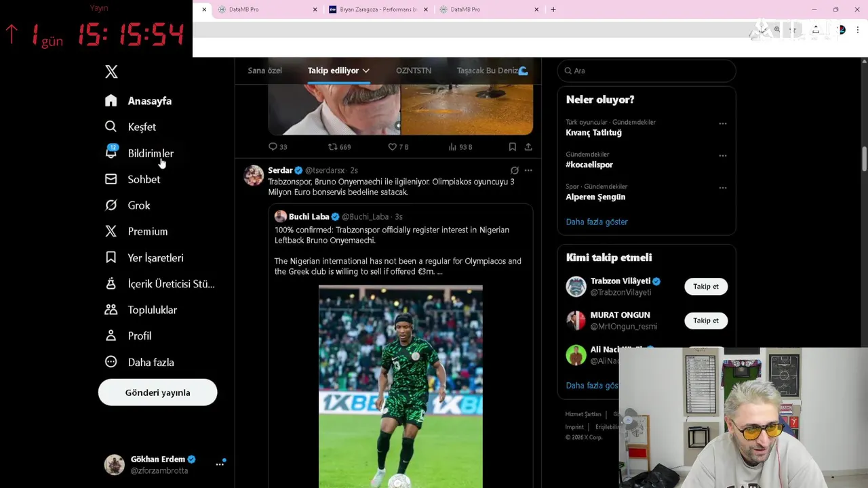This screenshot has height=488, width=868.
Task: Open account switcher dots beside Gökhan Erdem
Action: [x=220, y=464]
